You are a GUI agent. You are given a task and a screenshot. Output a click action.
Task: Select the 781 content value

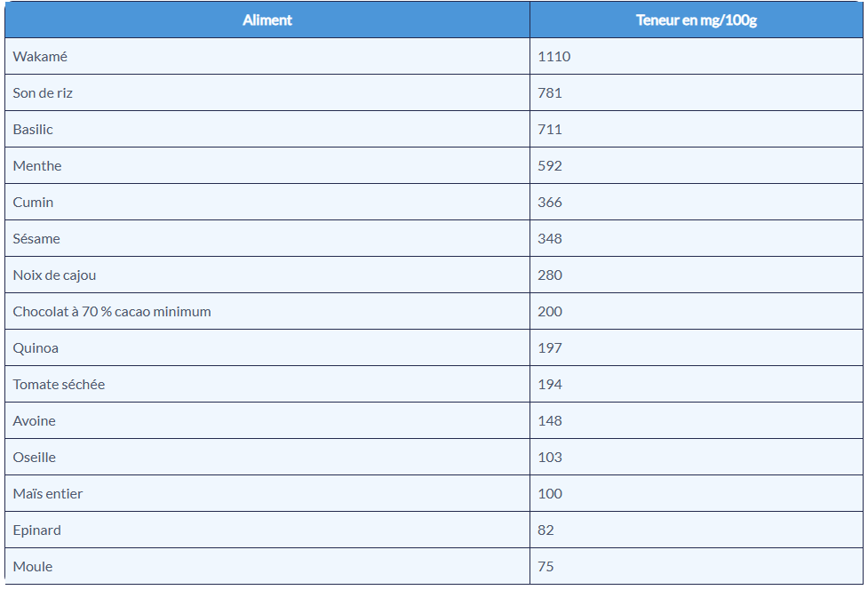550,93
